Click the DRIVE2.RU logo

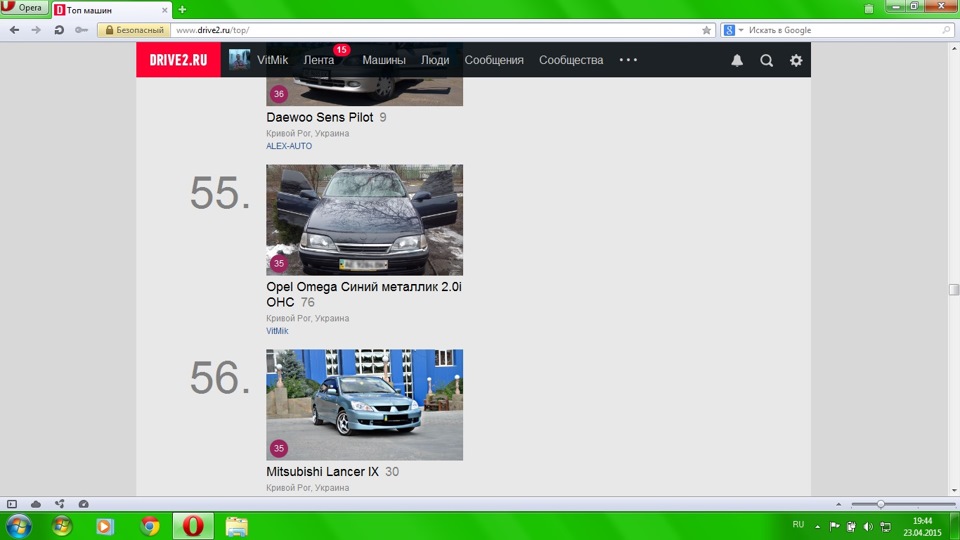pos(178,60)
